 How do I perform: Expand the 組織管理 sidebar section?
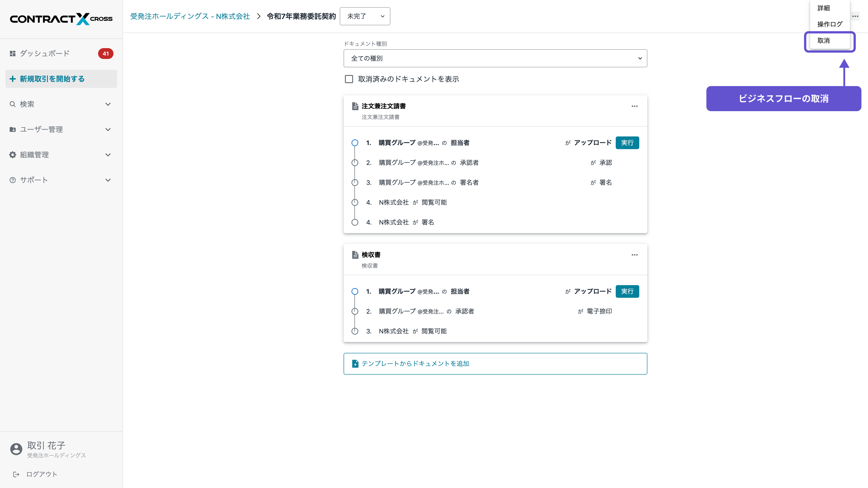pyautogui.click(x=108, y=155)
